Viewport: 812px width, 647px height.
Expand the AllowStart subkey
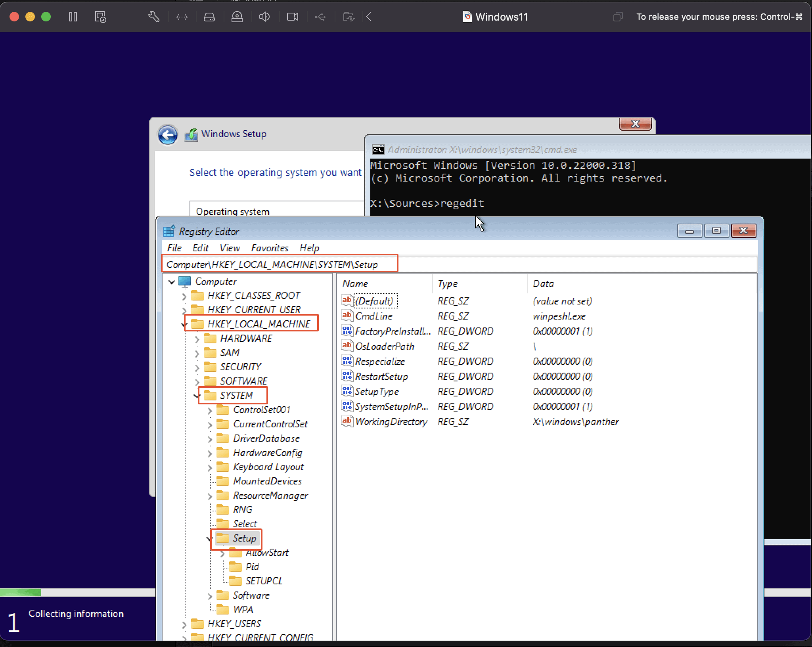click(x=222, y=553)
